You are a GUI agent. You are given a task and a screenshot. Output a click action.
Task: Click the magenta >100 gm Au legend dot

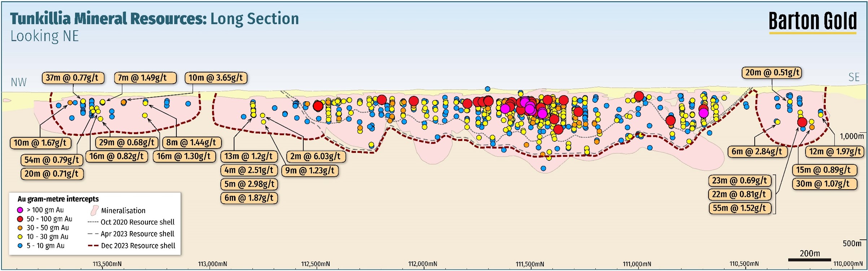point(20,210)
